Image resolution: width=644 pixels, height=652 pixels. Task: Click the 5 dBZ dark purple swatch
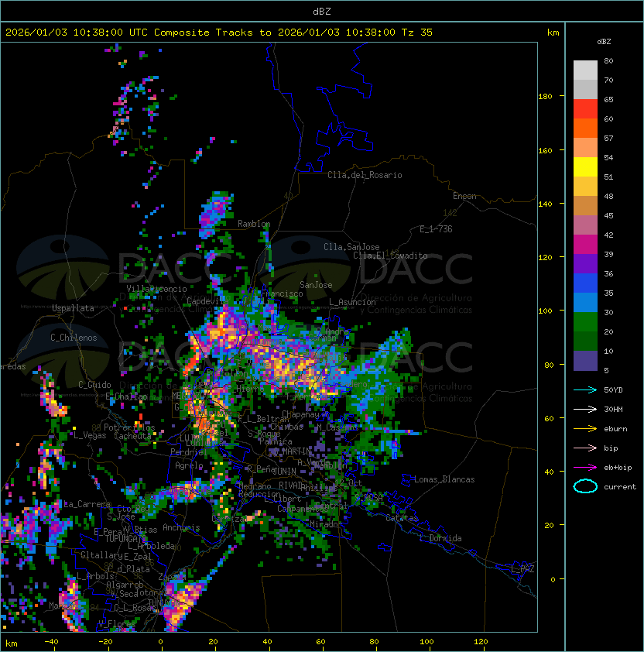pos(585,361)
